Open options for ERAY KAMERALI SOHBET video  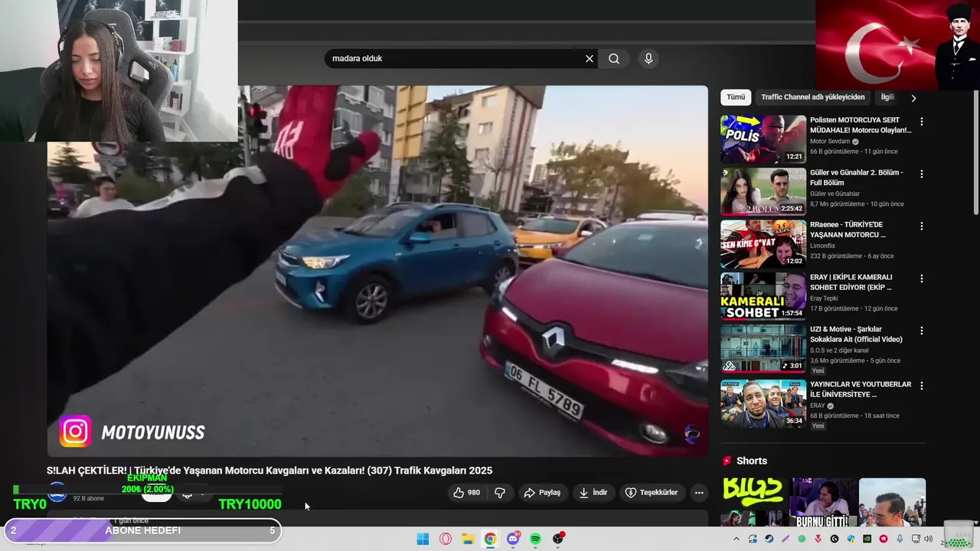[922, 278]
